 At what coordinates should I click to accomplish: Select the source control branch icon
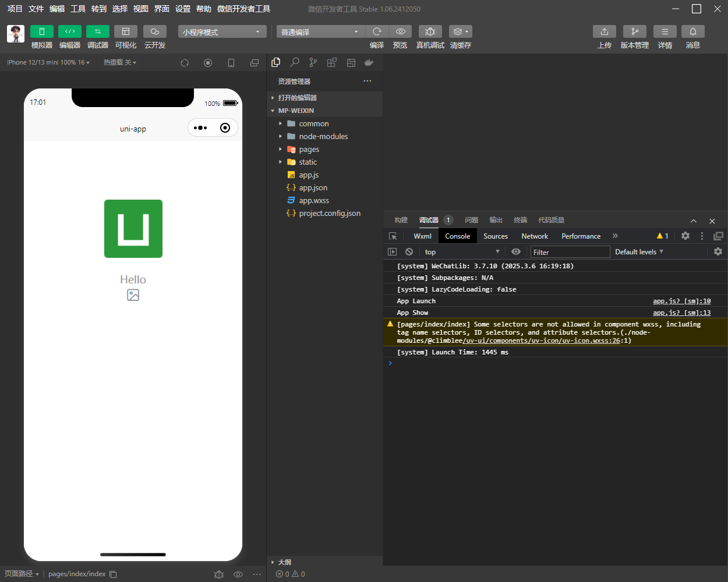coord(313,62)
